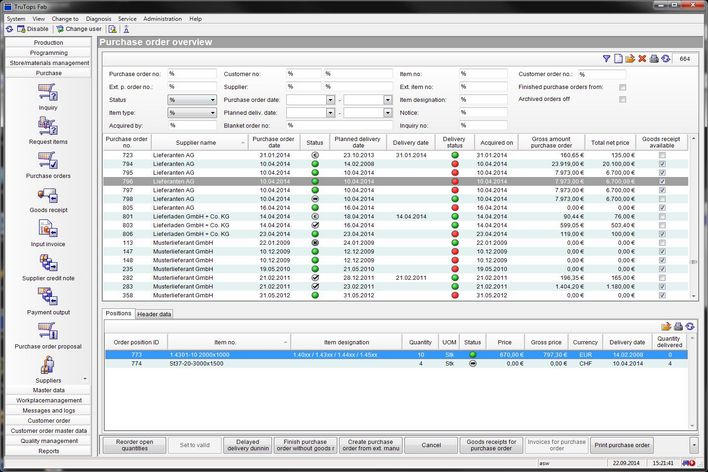Viewport: 708px width, 472px height.
Task: Switch to the Header data tab
Action: tap(154, 314)
